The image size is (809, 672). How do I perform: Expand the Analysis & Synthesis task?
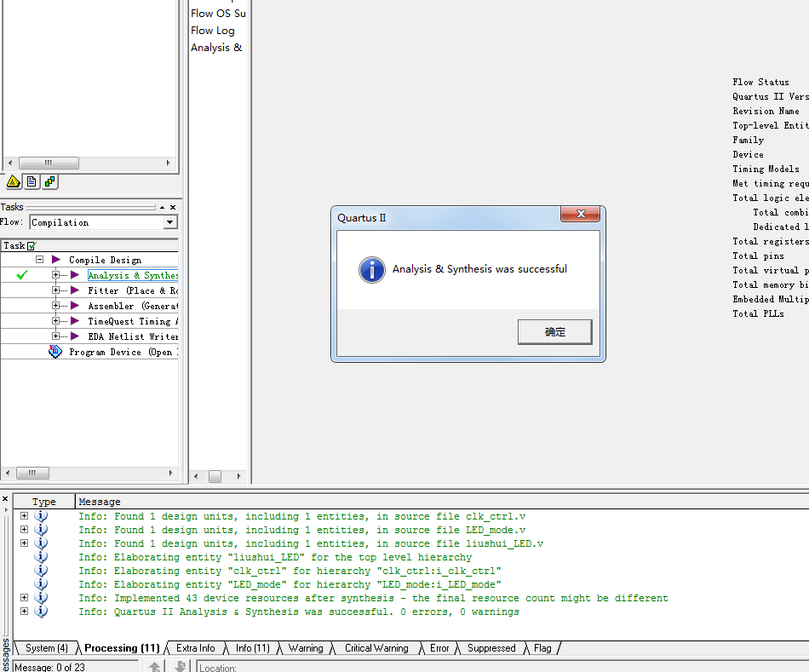pyautogui.click(x=55, y=275)
